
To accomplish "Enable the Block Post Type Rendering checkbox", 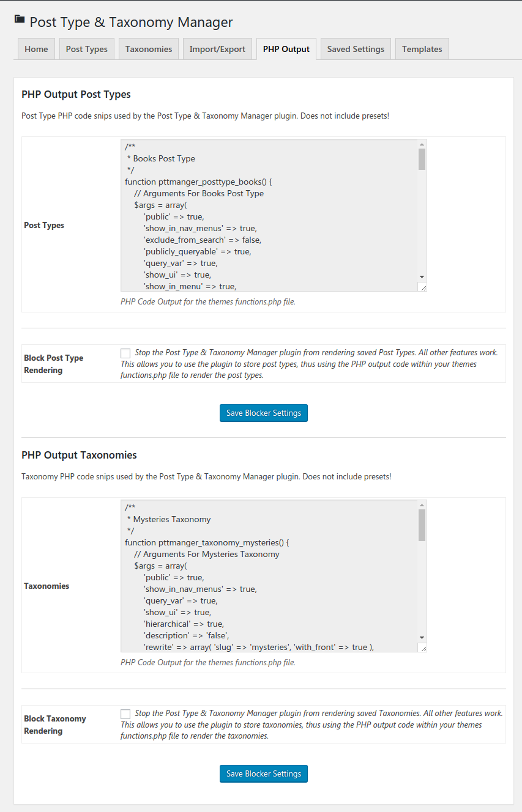I will pos(125,353).
